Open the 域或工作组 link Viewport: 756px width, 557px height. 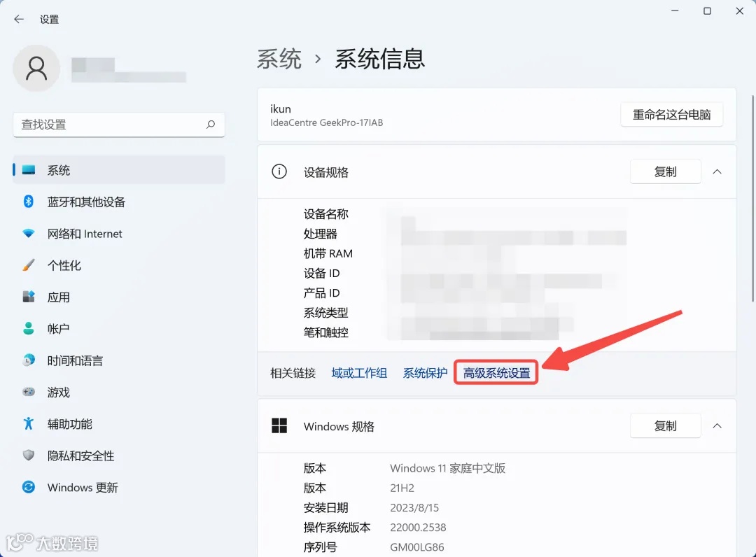pyautogui.click(x=359, y=373)
